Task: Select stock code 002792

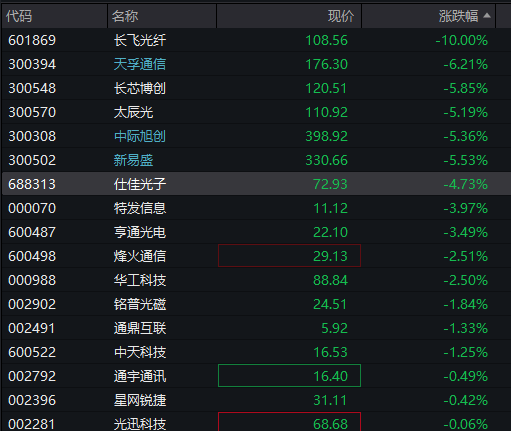Action: 32,376
